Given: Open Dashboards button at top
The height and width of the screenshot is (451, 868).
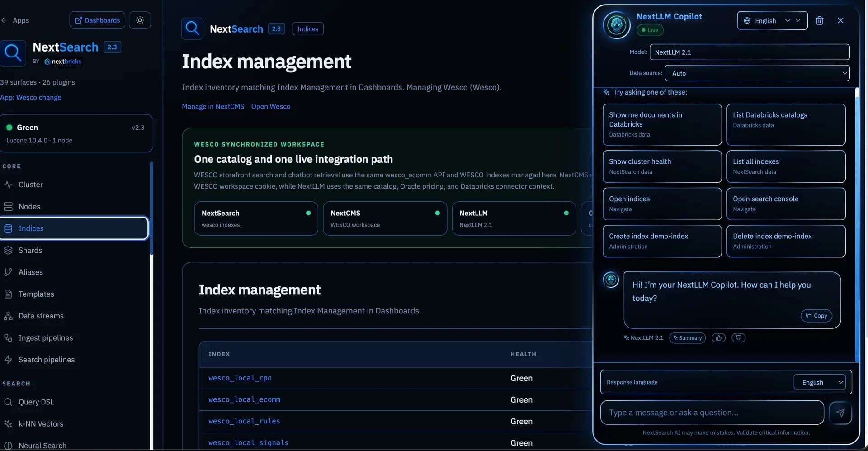Looking at the screenshot, I should (x=97, y=20).
